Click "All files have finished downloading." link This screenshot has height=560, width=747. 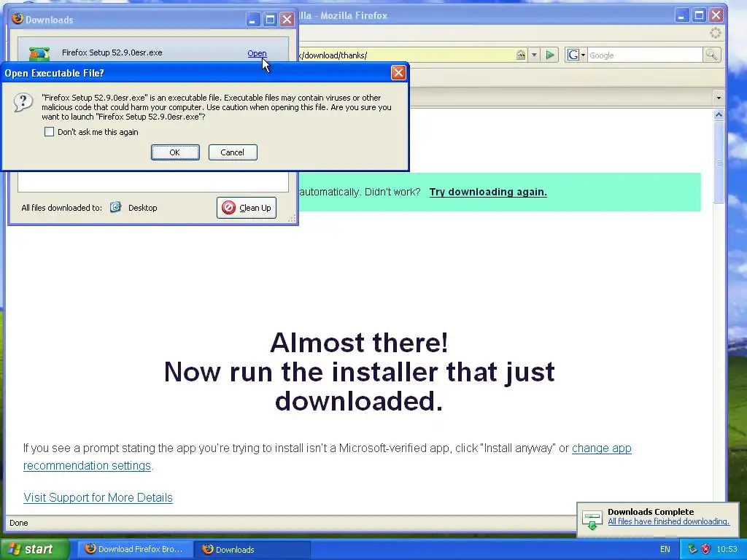[x=668, y=521]
